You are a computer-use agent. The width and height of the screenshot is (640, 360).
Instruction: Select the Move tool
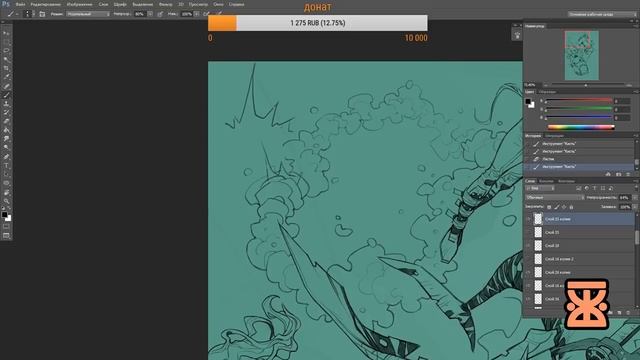[6, 33]
